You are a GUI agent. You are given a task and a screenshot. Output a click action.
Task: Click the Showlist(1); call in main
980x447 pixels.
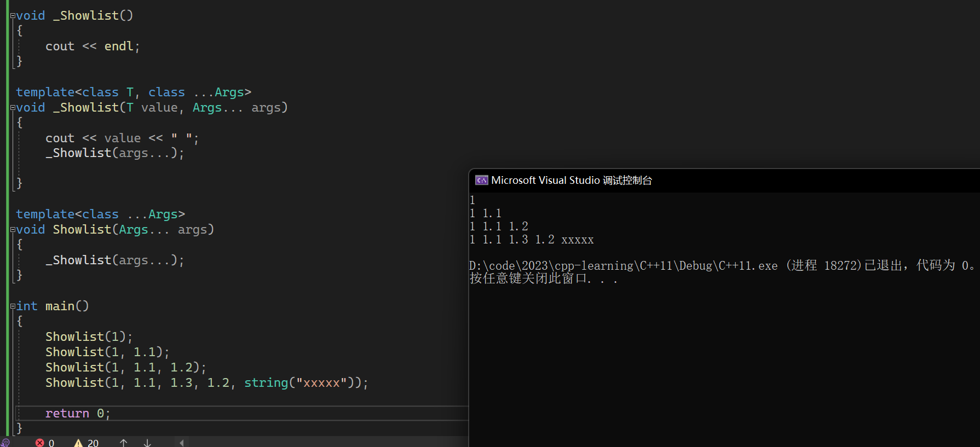89,336
